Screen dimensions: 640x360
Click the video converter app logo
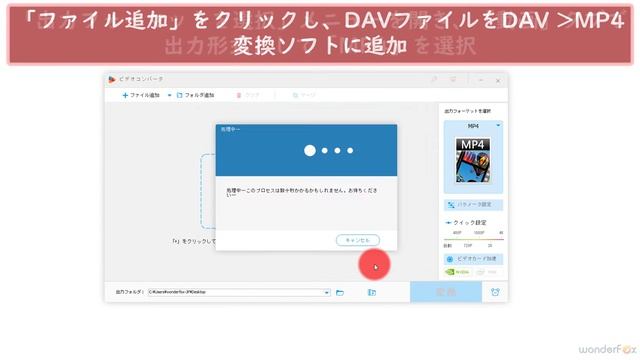pos(112,79)
